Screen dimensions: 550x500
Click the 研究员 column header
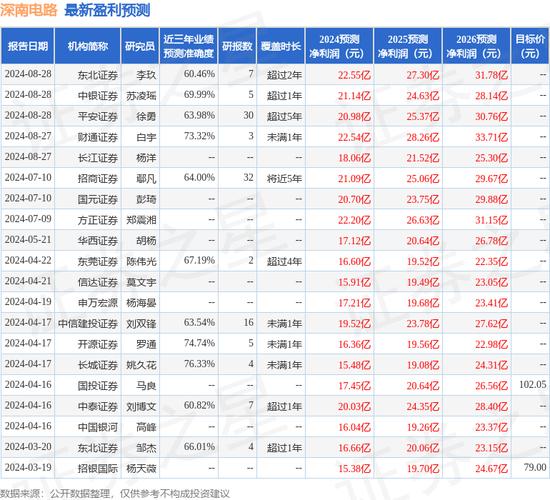tap(140, 46)
